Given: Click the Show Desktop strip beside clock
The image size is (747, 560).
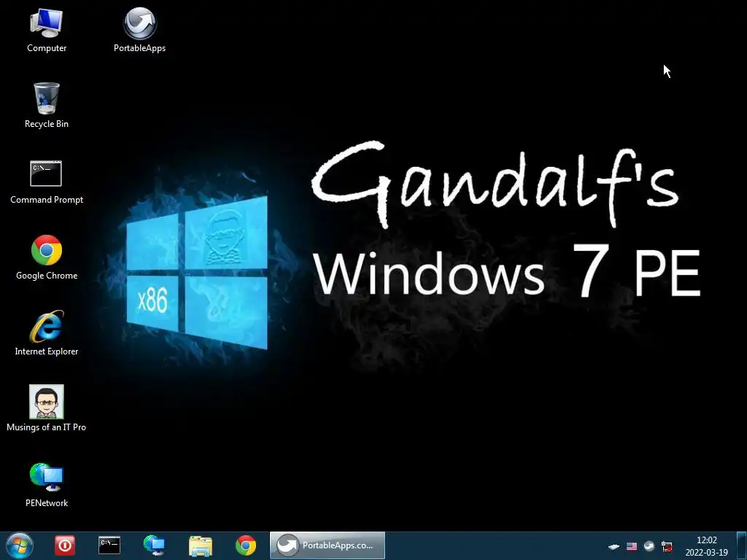Looking at the screenshot, I should tap(742, 545).
